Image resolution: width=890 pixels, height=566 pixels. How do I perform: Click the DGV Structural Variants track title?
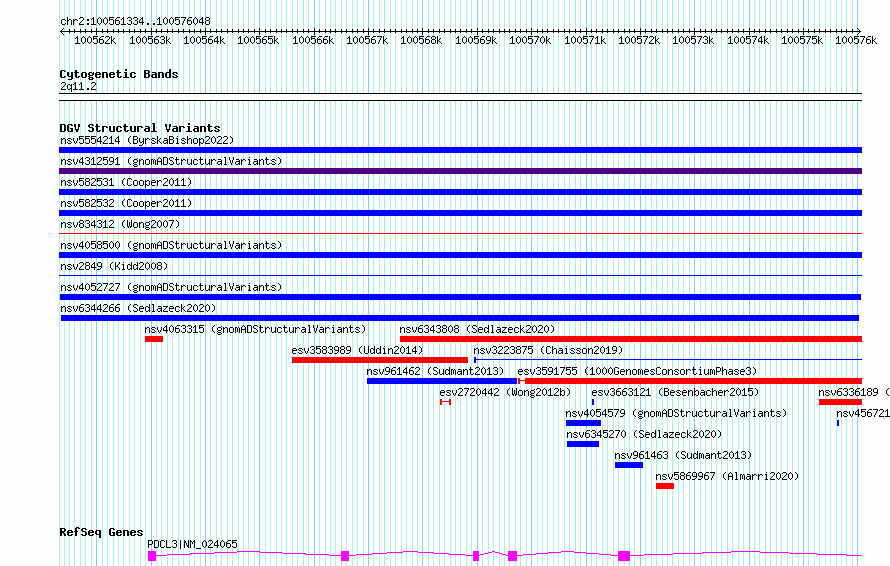140,128
